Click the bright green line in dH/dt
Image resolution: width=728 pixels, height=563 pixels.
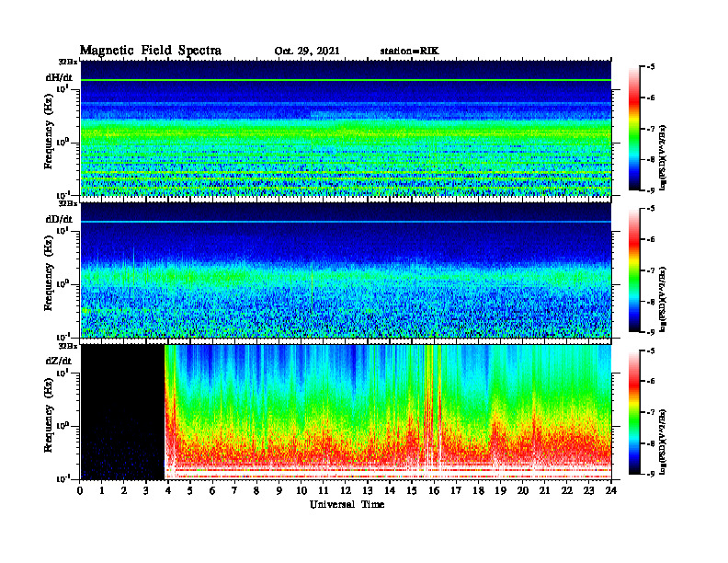point(346,80)
